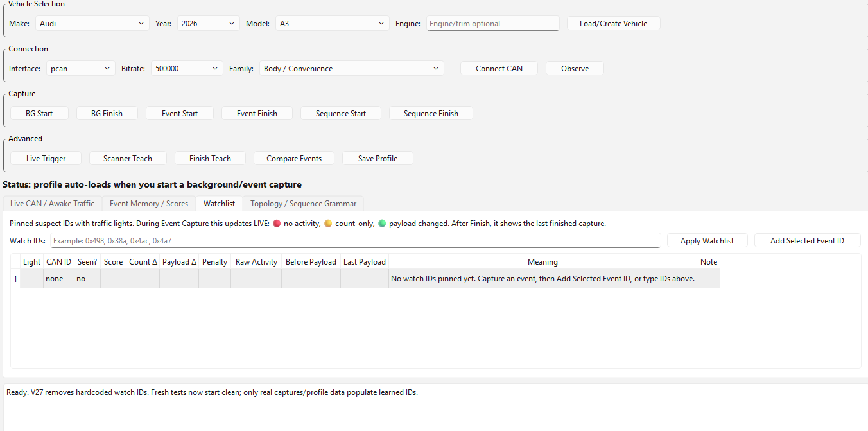This screenshot has height=431, width=868.
Task: Click the Penalty column header
Action: click(214, 262)
